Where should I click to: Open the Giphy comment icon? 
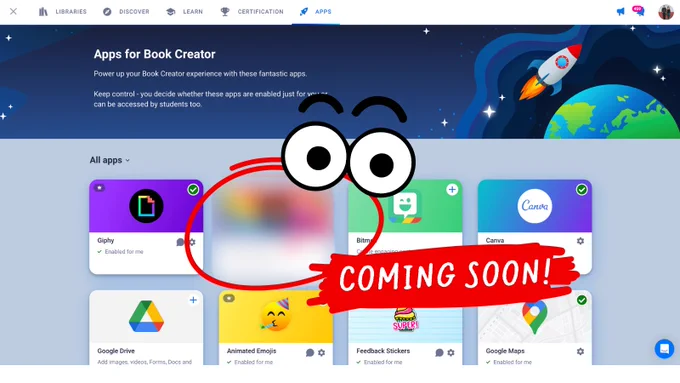(x=180, y=242)
